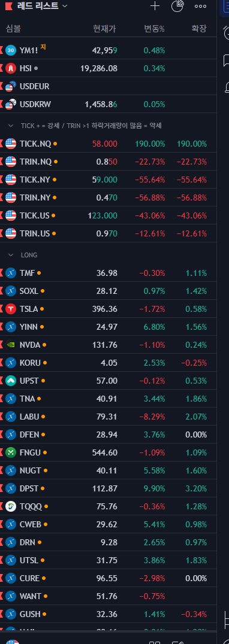Image resolution: width=229 pixels, height=644 pixels.
Task: Click the NVIDIA logo icon beside NVDA
Action: 11,345
